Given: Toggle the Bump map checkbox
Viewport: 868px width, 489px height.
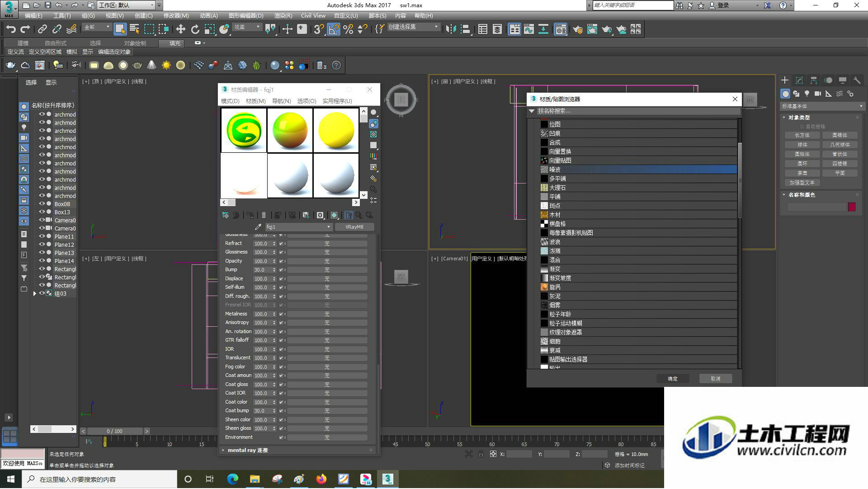Looking at the screenshot, I should (281, 270).
